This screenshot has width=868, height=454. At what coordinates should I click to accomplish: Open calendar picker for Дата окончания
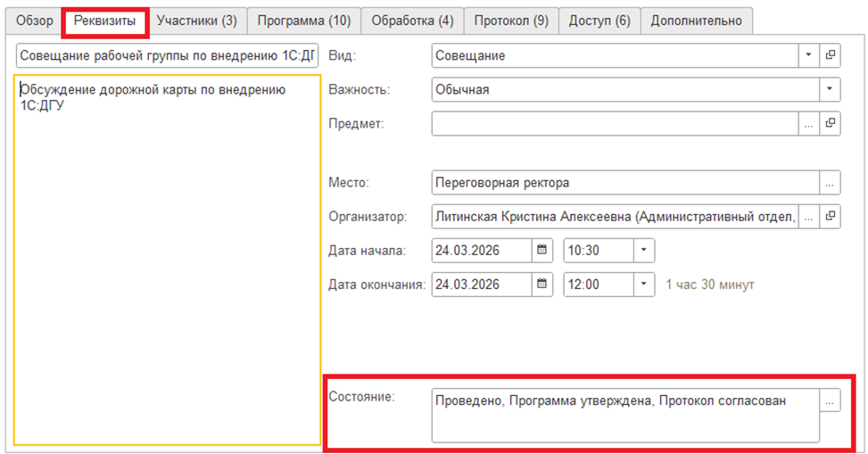tap(541, 285)
